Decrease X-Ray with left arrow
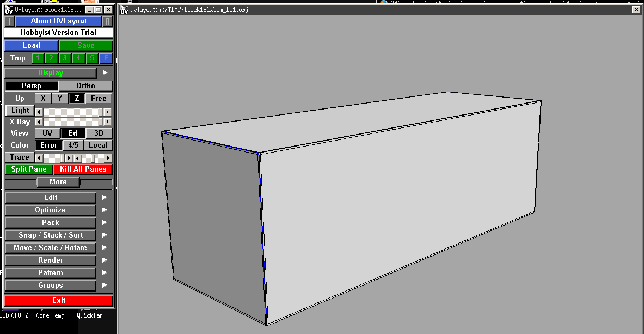 [39, 122]
